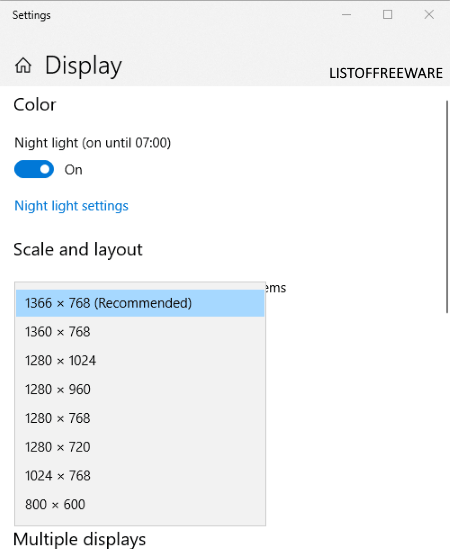
Task: Close the Settings window
Action: click(429, 15)
